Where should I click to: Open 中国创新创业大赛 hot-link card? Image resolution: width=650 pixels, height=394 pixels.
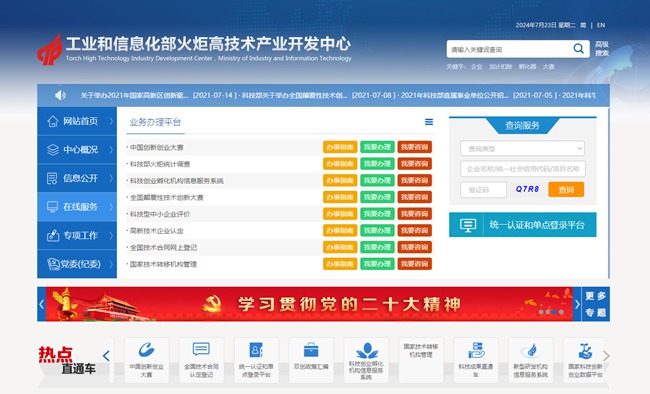[x=146, y=360]
